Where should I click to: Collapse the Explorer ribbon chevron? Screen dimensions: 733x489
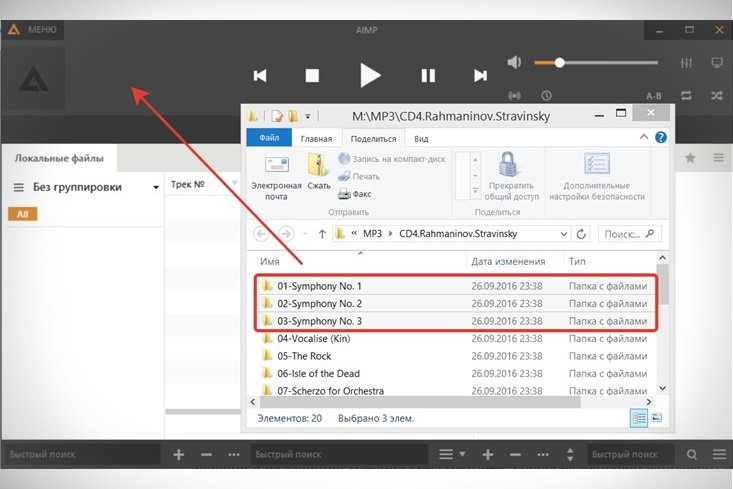(x=644, y=137)
